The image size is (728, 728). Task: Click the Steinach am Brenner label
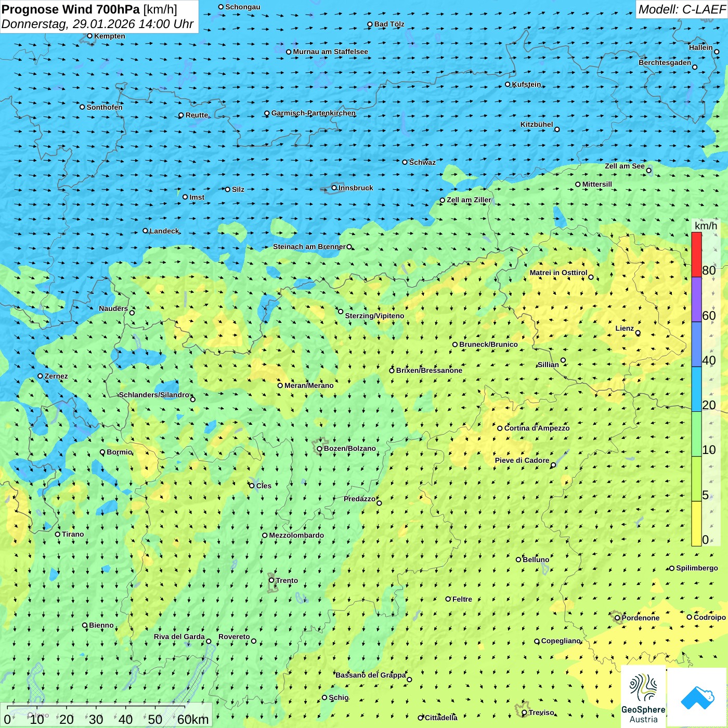[309, 246]
